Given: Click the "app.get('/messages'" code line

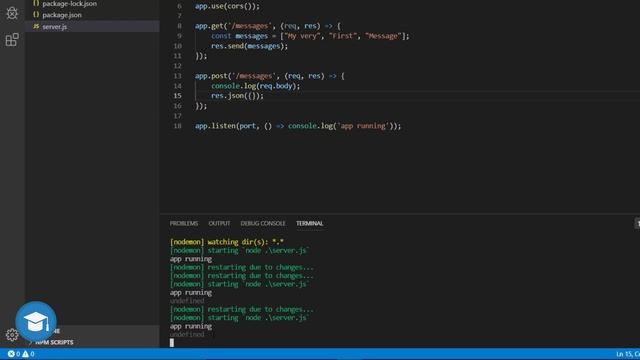Looking at the screenshot, I should 267,26.
